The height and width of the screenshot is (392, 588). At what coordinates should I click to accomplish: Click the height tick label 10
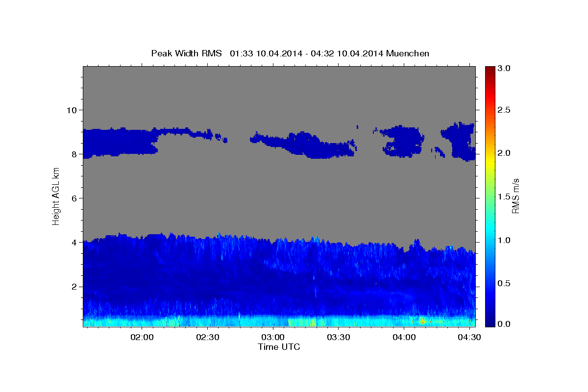(x=72, y=110)
